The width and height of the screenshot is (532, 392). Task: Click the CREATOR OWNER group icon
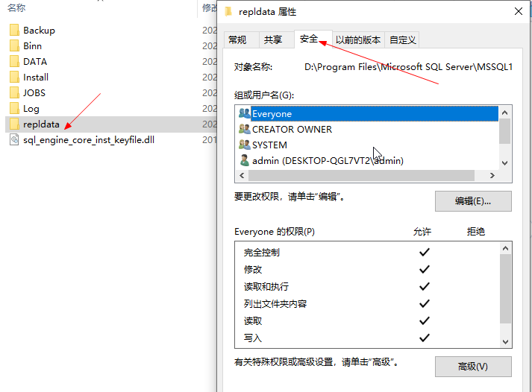(245, 129)
